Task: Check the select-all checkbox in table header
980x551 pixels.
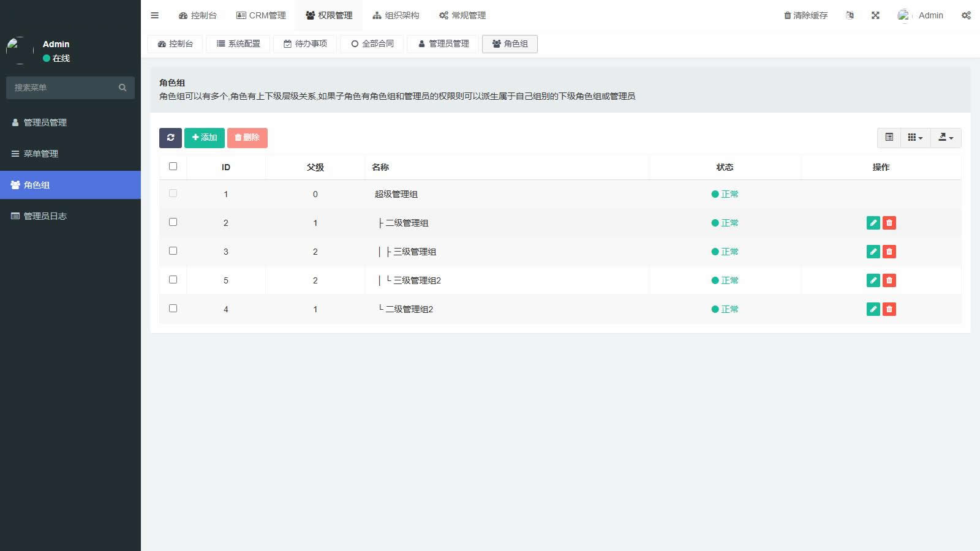Action: (x=173, y=167)
